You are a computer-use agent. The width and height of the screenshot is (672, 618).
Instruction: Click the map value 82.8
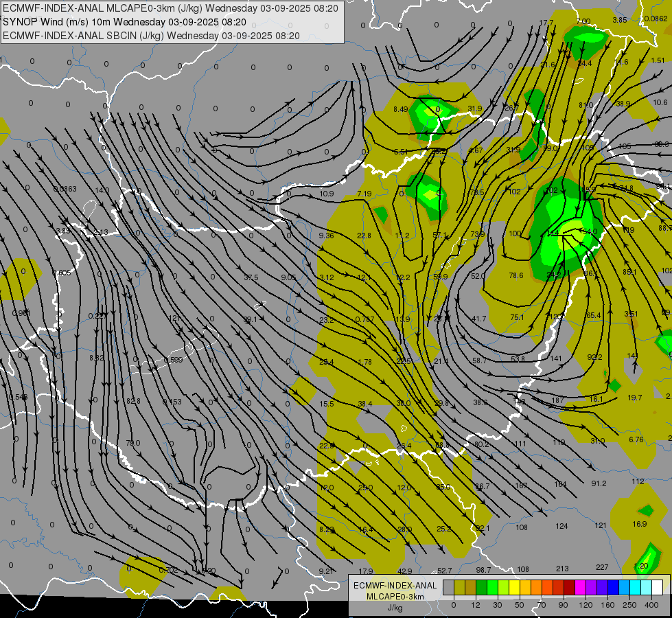click(133, 401)
